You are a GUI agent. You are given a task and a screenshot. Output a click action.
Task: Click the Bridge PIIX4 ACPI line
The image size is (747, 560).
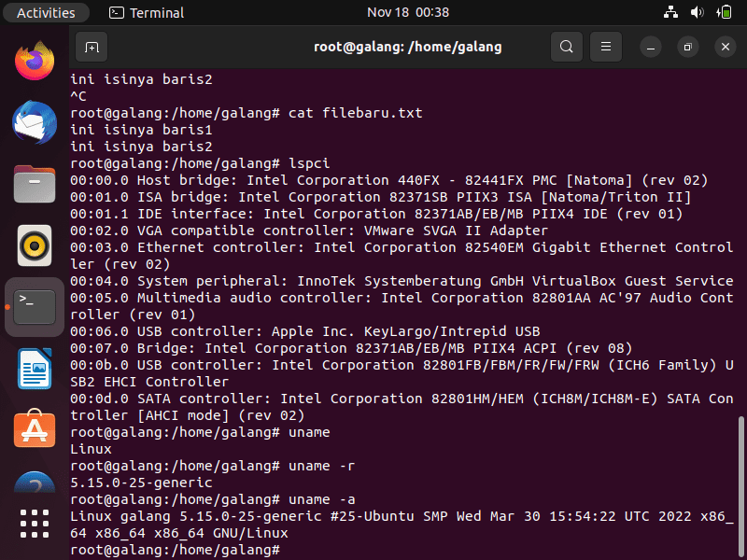pyautogui.click(x=351, y=348)
